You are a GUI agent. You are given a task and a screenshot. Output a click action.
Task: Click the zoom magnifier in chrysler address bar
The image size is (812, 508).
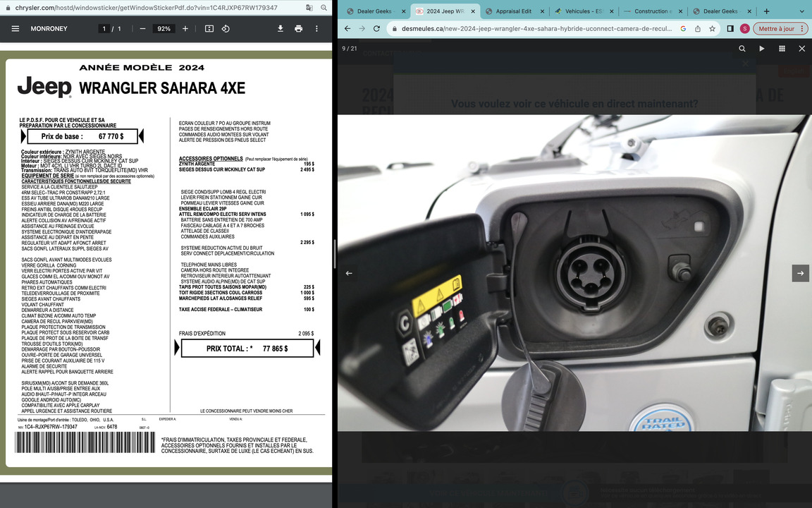pyautogui.click(x=324, y=8)
